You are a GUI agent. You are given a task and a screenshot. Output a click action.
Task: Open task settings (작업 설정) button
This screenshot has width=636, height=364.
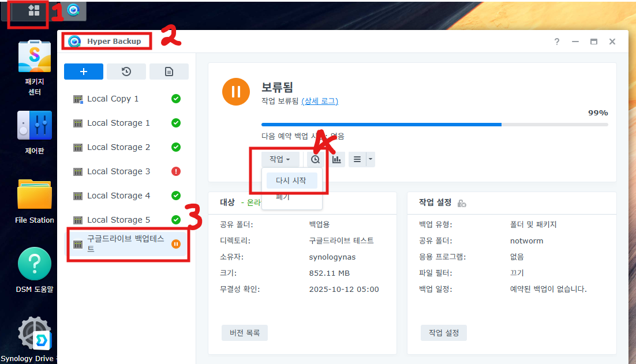click(444, 333)
